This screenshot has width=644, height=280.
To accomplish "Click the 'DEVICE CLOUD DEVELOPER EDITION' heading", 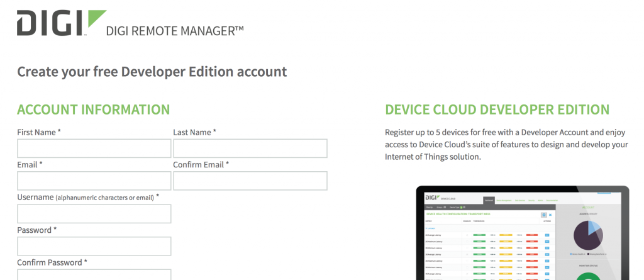I will tap(497, 109).
